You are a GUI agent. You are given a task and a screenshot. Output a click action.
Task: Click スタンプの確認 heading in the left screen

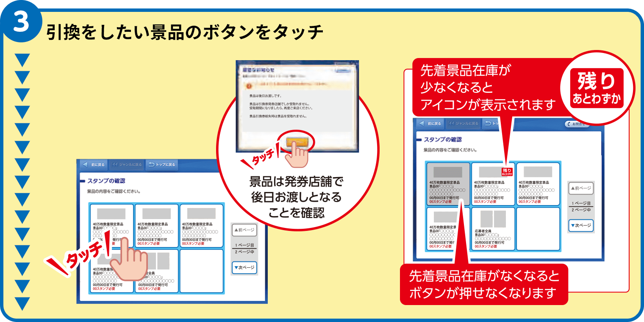coord(106,180)
